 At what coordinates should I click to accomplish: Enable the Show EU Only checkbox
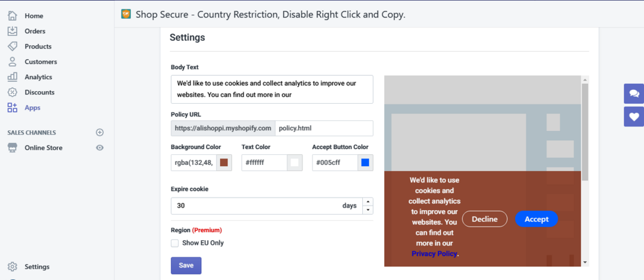point(175,243)
